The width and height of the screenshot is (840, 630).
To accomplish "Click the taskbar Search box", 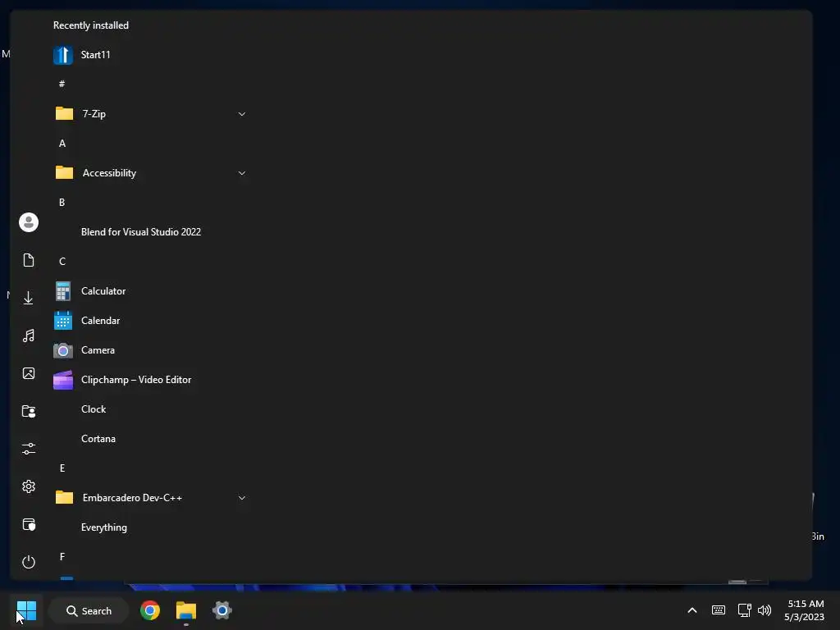I will 89,610.
